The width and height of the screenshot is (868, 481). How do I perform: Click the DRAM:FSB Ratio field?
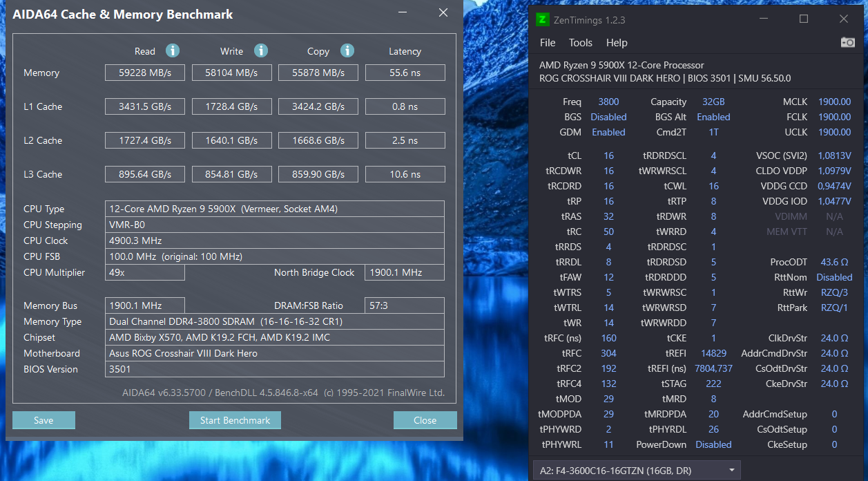(405, 305)
